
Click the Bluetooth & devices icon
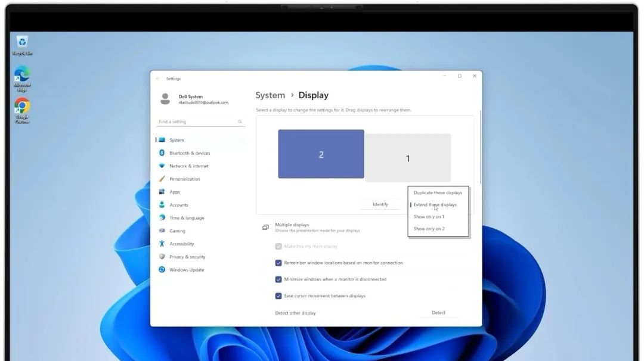[162, 153]
